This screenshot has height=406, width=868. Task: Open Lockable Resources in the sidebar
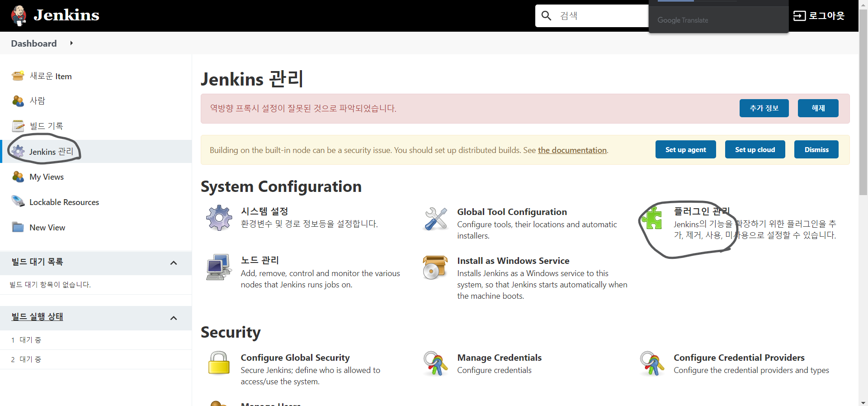(x=64, y=202)
